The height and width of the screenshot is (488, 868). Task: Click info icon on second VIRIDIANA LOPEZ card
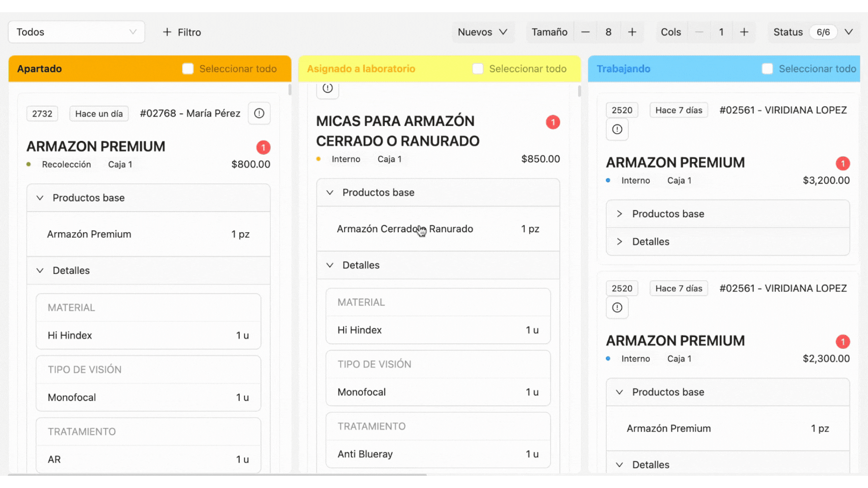click(617, 308)
